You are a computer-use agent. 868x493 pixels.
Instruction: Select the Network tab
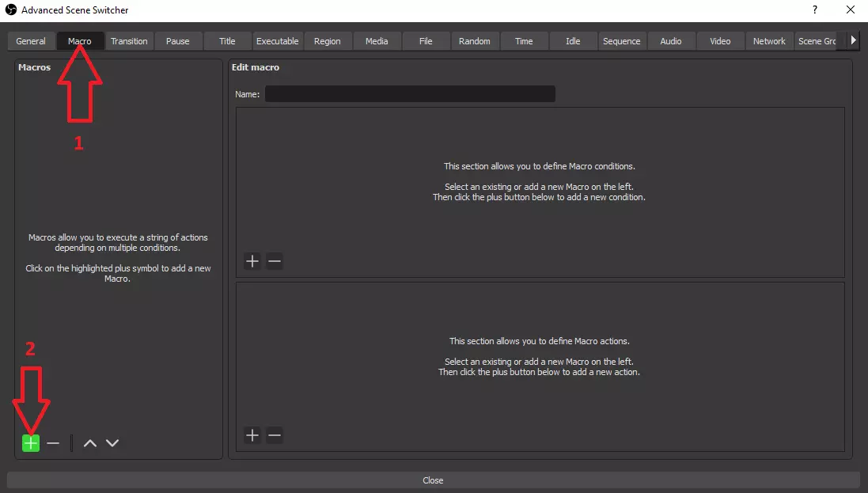pyautogui.click(x=769, y=41)
